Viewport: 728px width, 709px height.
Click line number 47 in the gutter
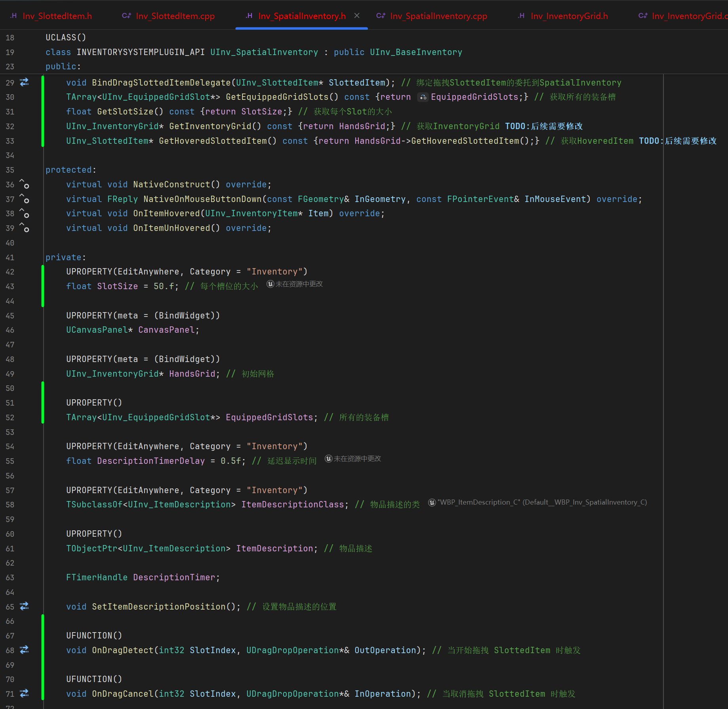coord(10,345)
